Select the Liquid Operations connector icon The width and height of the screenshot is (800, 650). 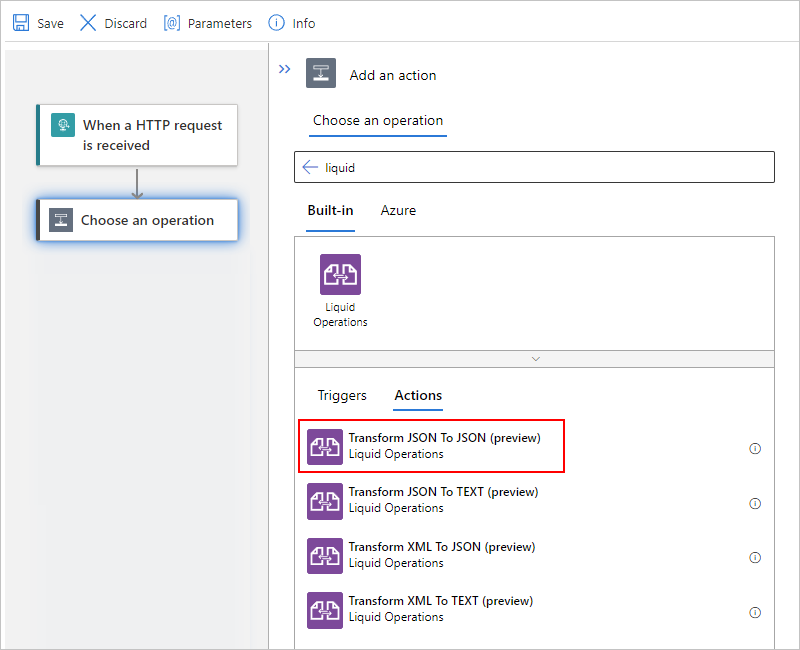(x=340, y=275)
